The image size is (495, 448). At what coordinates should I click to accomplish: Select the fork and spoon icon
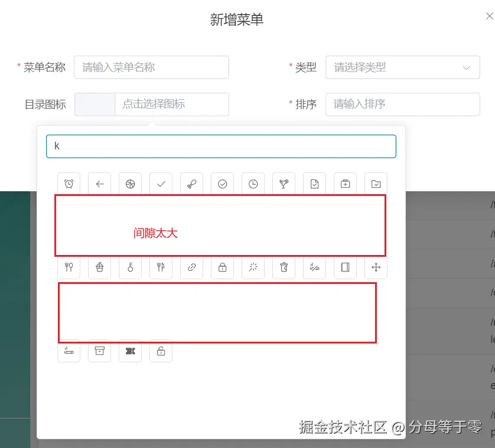69,267
